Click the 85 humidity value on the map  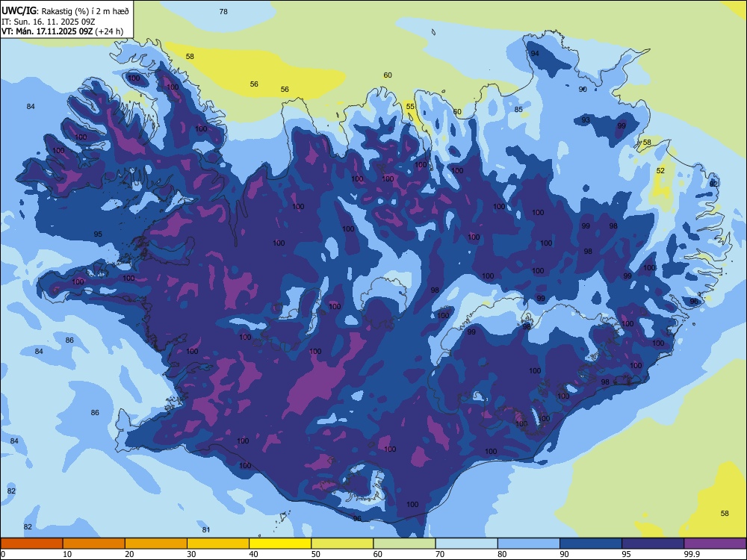[x=518, y=110]
